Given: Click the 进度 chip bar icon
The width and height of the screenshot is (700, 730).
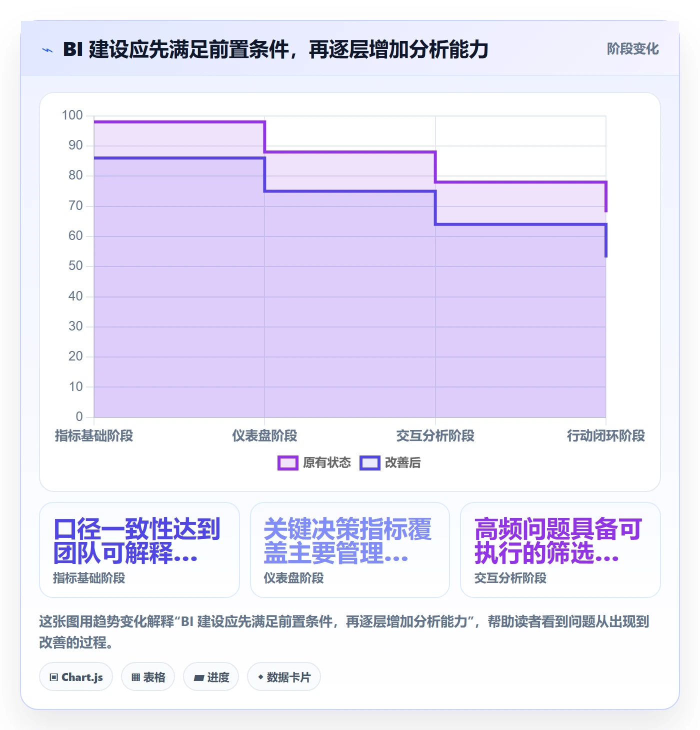Looking at the screenshot, I should click(x=199, y=678).
